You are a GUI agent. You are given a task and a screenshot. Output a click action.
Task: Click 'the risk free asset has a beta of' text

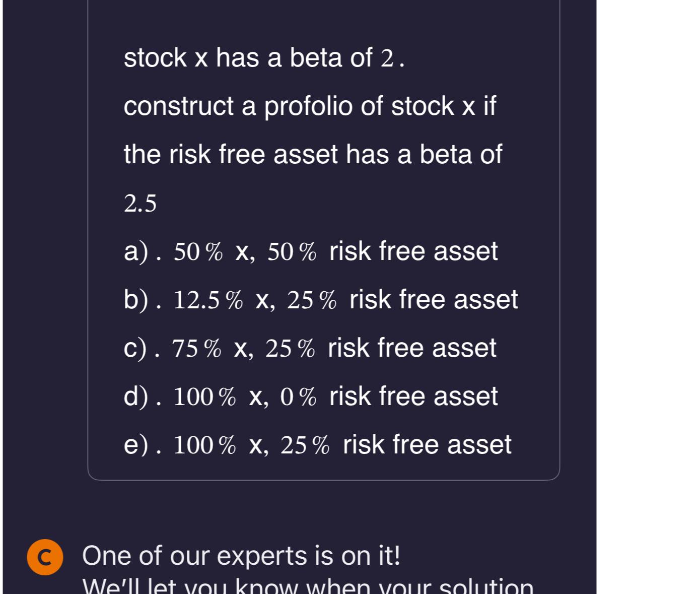[x=313, y=154]
